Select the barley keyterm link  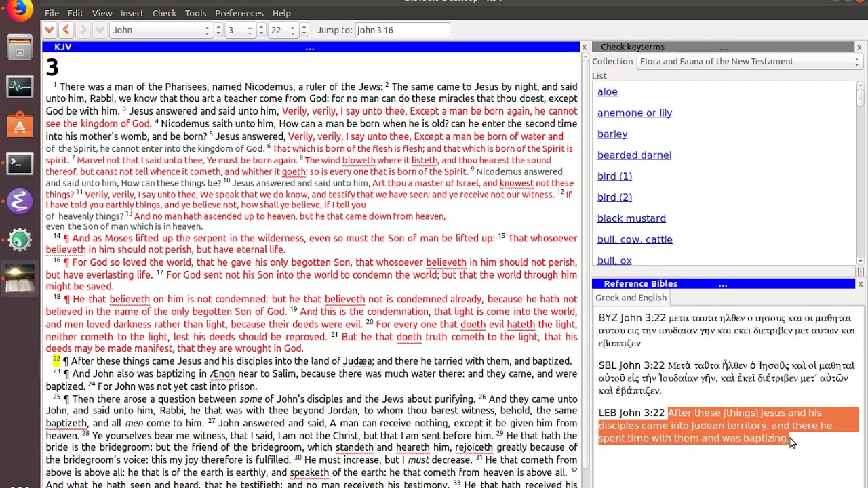coord(612,134)
